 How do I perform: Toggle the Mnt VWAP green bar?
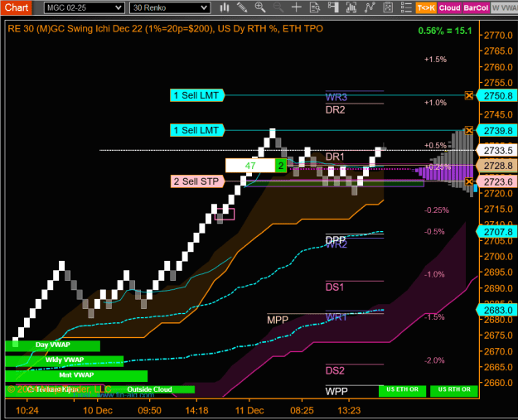coord(76,376)
